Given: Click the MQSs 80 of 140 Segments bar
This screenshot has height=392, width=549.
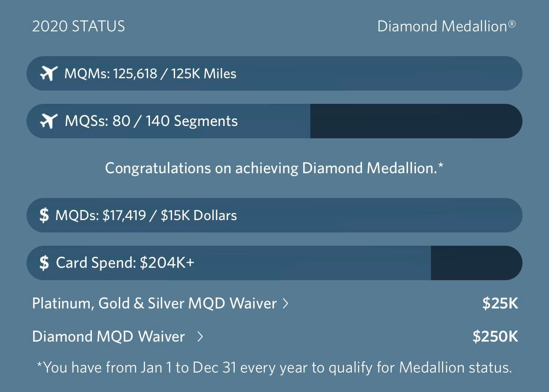Looking at the screenshot, I should tap(274, 121).
